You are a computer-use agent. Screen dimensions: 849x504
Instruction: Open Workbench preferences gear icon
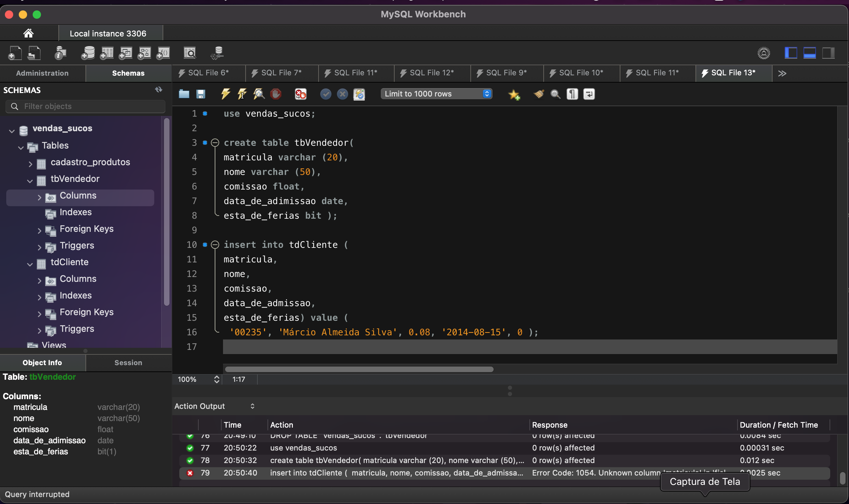click(x=764, y=53)
